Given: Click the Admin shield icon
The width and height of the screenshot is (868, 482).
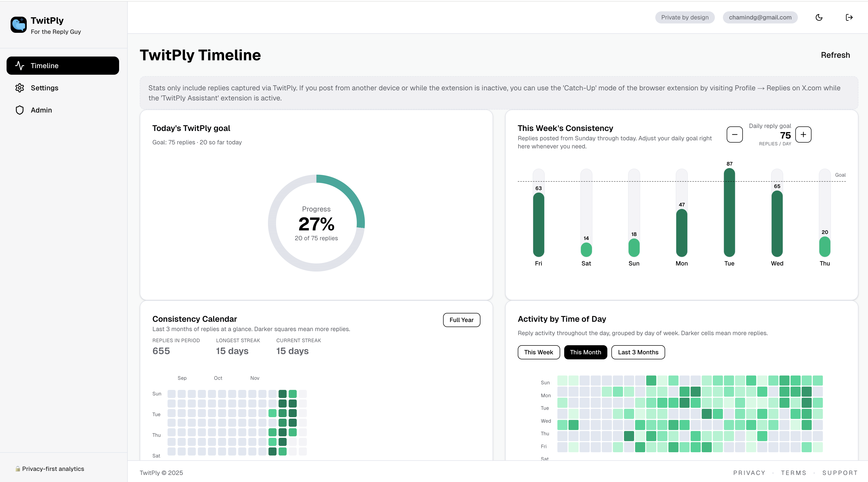Looking at the screenshot, I should 19,110.
